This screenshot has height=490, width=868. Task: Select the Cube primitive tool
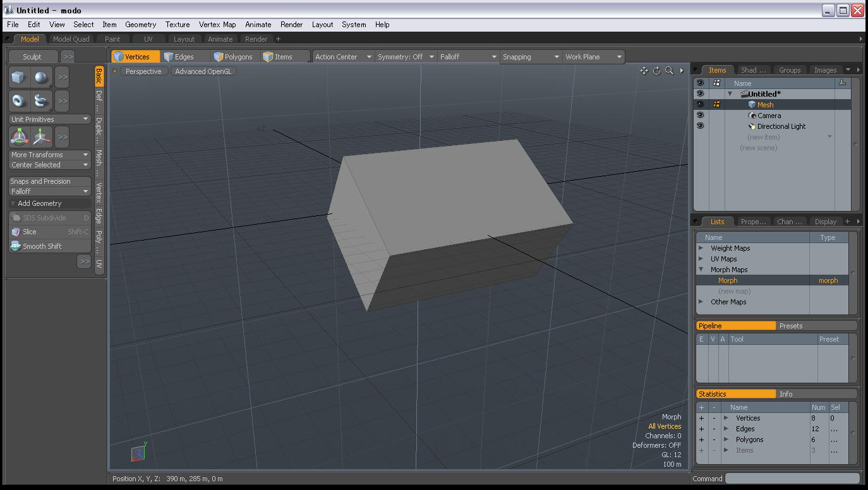(x=20, y=77)
